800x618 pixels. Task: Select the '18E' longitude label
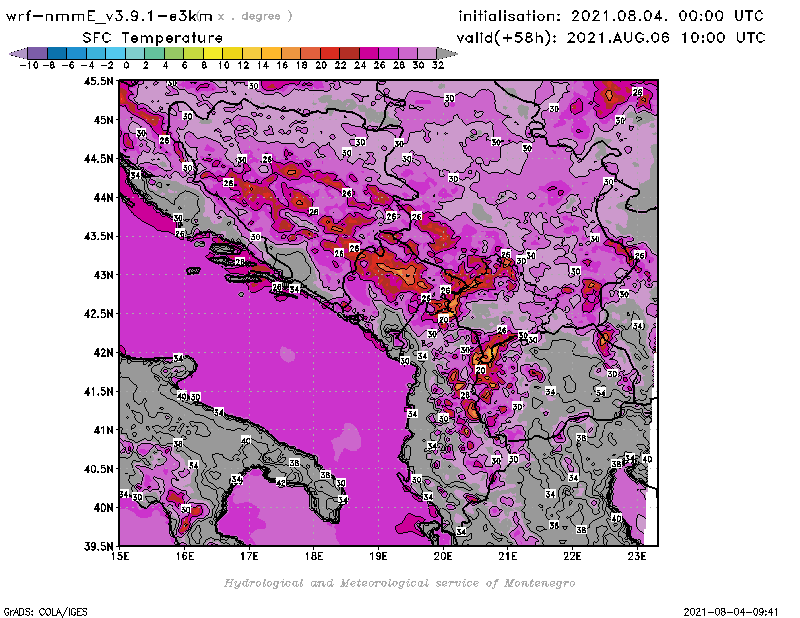[314, 556]
